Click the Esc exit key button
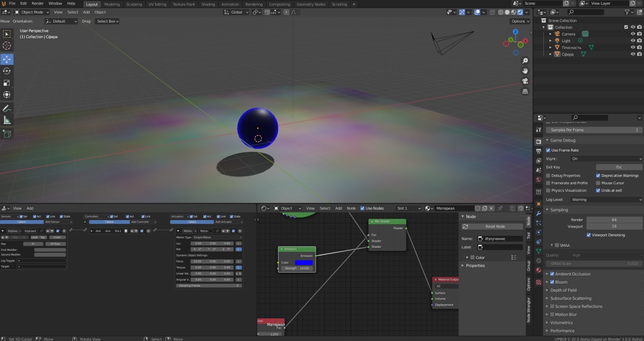 (x=619, y=167)
